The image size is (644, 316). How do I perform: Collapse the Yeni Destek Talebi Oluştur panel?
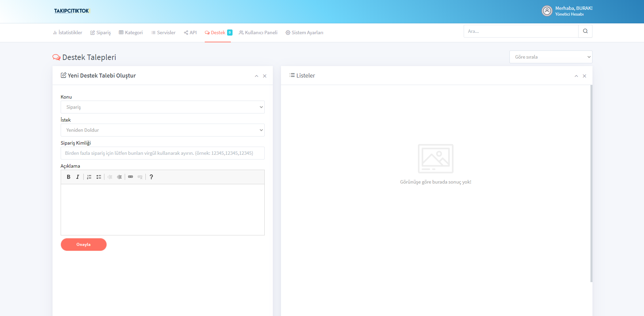point(257,76)
